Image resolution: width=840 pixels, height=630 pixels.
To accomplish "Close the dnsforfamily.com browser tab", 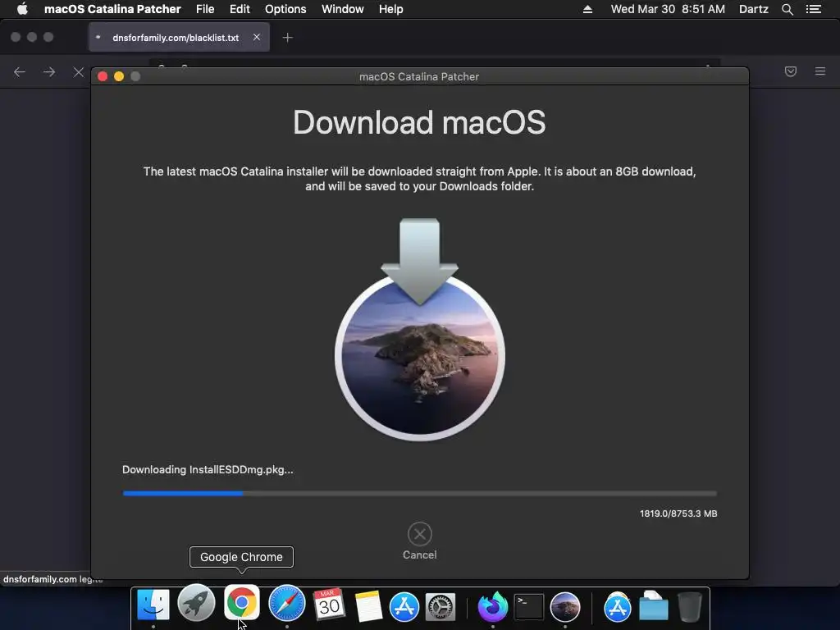I will [x=257, y=38].
